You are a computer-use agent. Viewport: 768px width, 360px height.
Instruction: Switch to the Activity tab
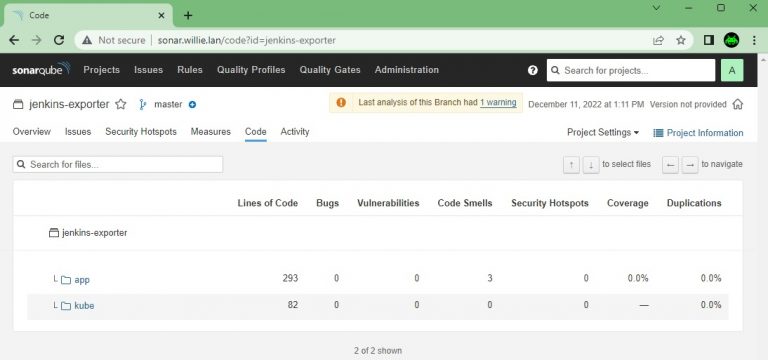[x=295, y=131]
